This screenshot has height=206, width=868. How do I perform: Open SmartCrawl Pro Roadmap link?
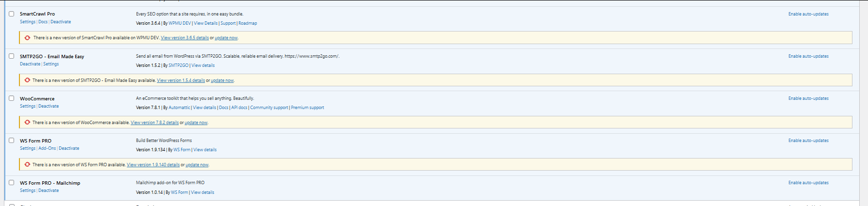[x=248, y=23]
